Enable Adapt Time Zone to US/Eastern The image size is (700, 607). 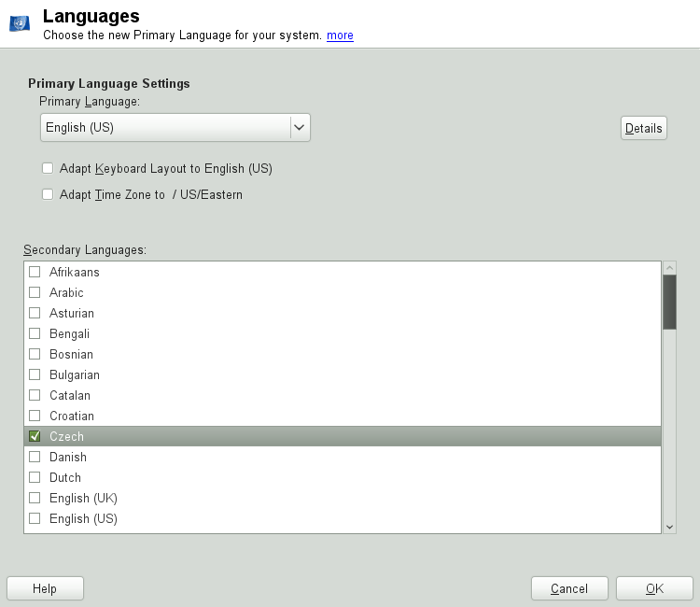[48, 195]
